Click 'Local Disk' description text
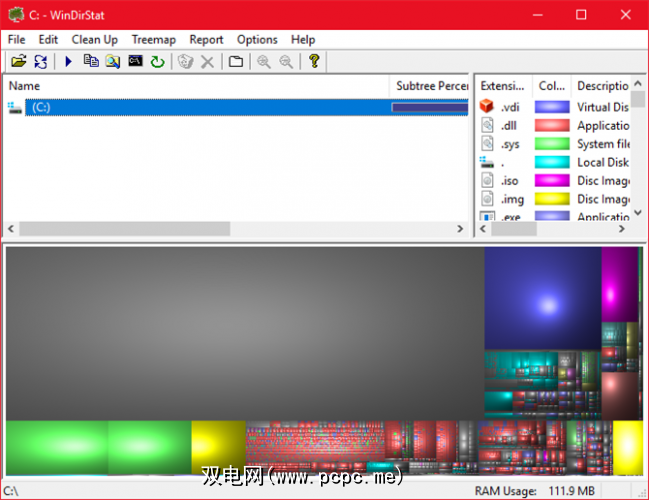This screenshot has height=500, width=649. pos(603,162)
